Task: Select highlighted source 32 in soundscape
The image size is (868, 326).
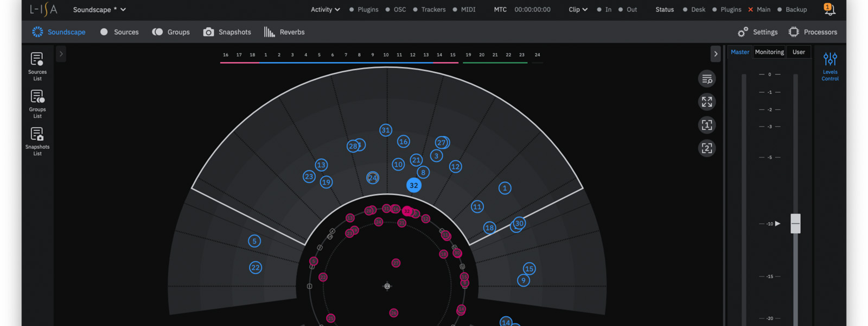Action: click(414, 185)
